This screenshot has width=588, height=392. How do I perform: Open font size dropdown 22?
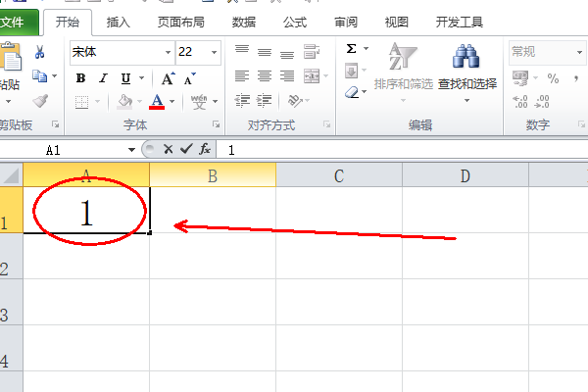214,52
